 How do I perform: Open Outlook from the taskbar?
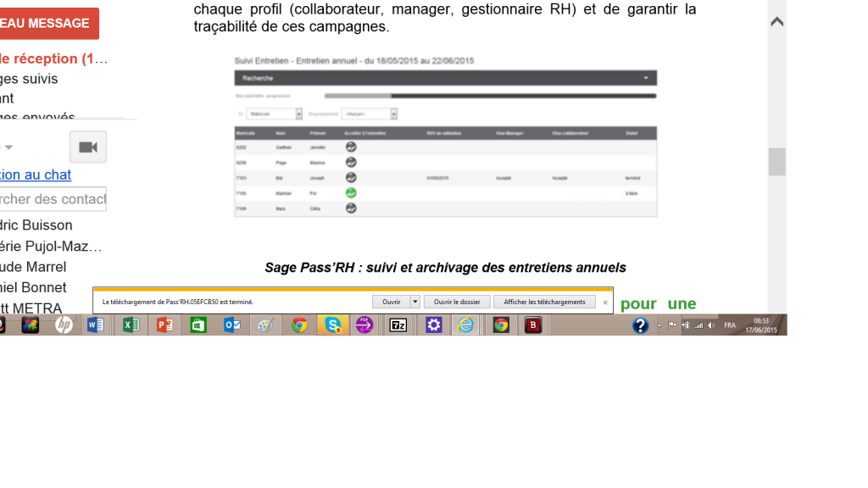(x=231, y=324)
